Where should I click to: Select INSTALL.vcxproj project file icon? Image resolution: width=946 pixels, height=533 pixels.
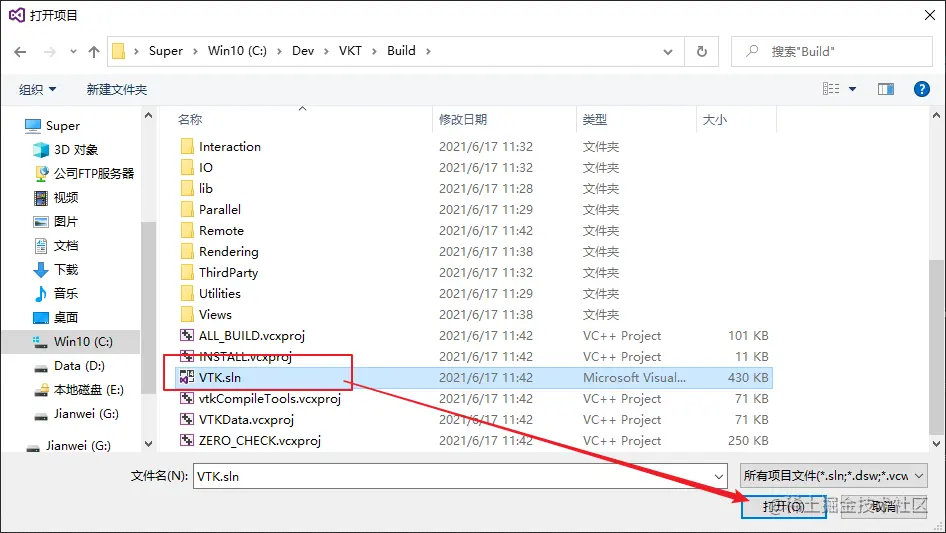[x=187, y=356]
